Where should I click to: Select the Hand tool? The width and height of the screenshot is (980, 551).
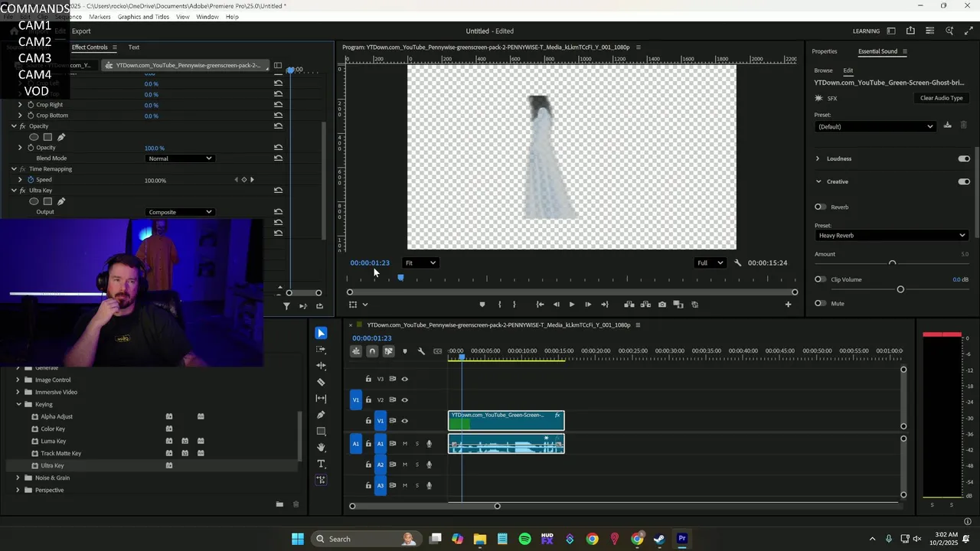click(x=321, y=448)
